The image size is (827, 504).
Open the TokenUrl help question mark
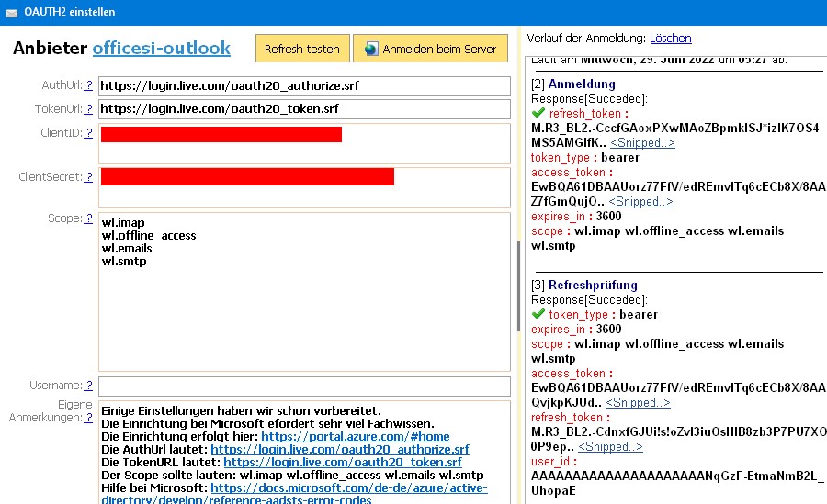(x=88, y=108)
